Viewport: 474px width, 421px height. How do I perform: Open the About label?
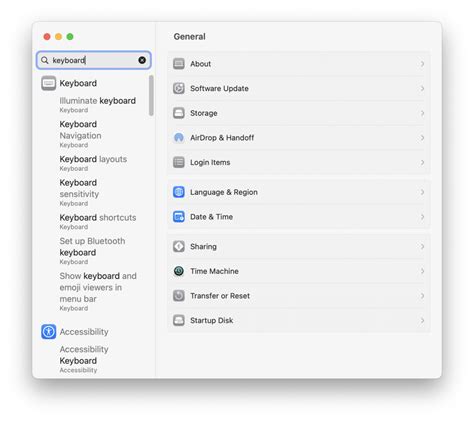(201, 64)
